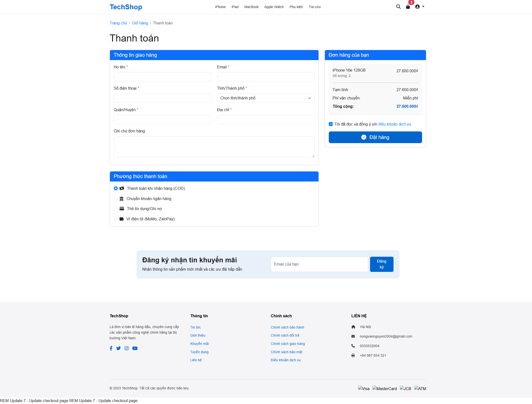Click the Twitter icon in footer
This screenshot has height=404, width=532.
[118, 348]
